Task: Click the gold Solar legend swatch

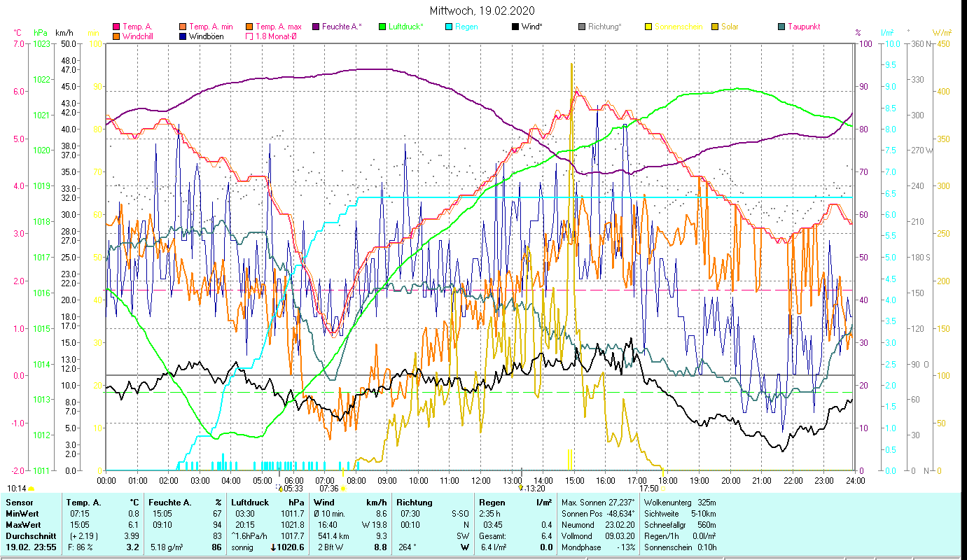Action: tap(715, 27)
